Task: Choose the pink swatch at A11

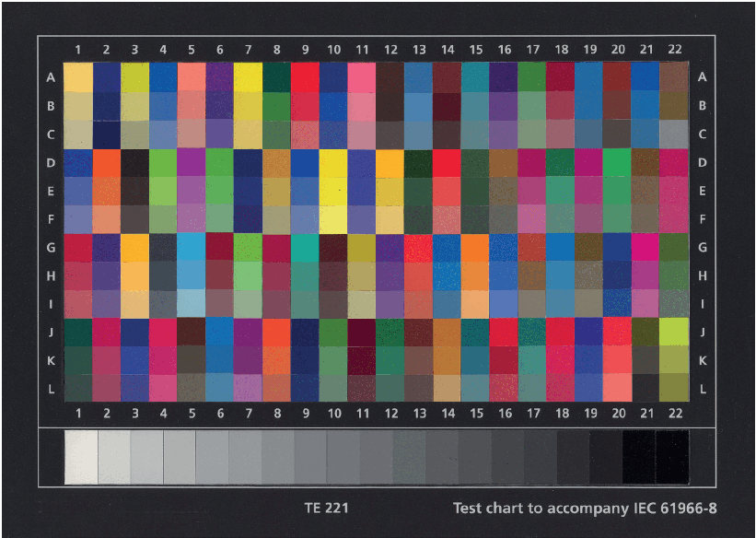Action: tap(362, 77)
